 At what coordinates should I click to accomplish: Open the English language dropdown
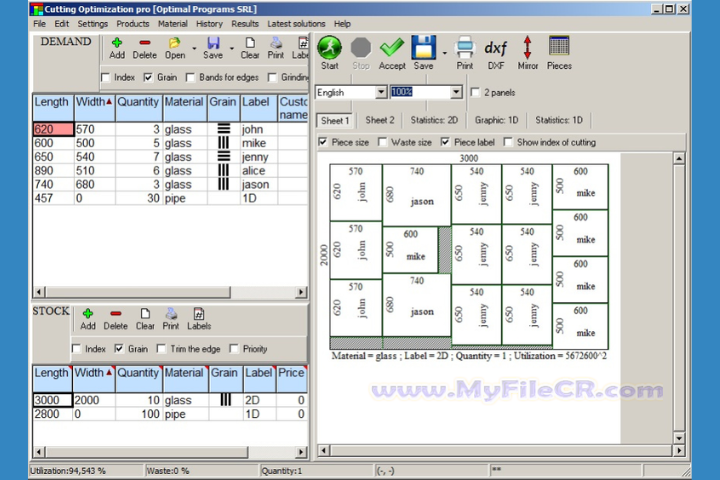click(381, 92)
